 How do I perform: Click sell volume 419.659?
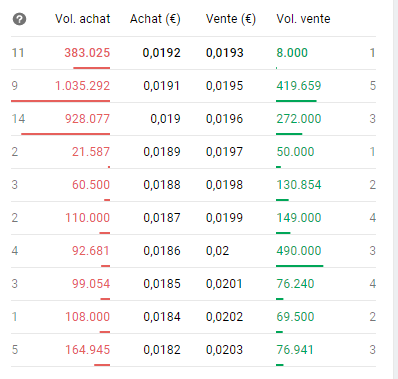tap(299, 86)
